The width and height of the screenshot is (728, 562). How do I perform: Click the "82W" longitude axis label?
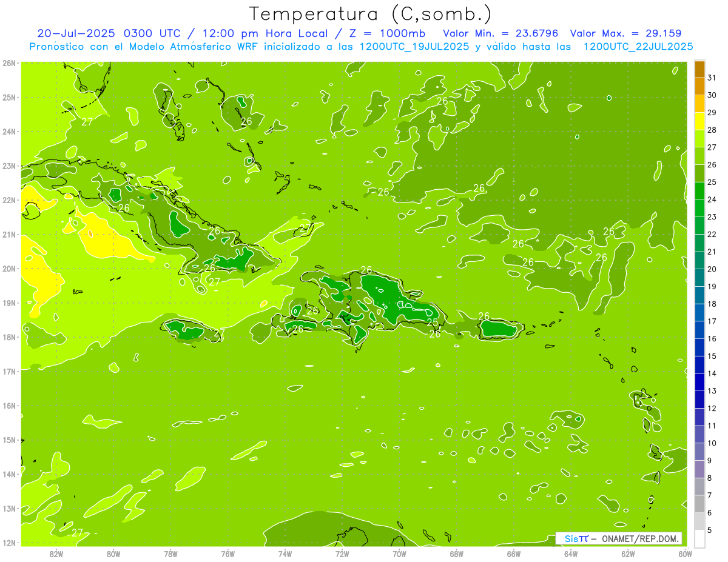click(x=56, y=553)
